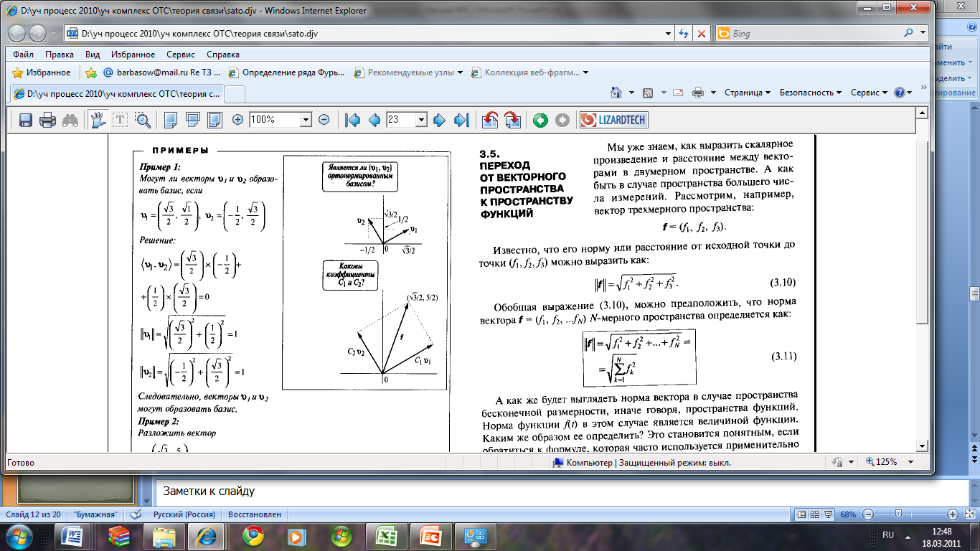Activate the Hand pan tool
The image size is (980, 551).
pyautogui.click(x=97, y=120)
